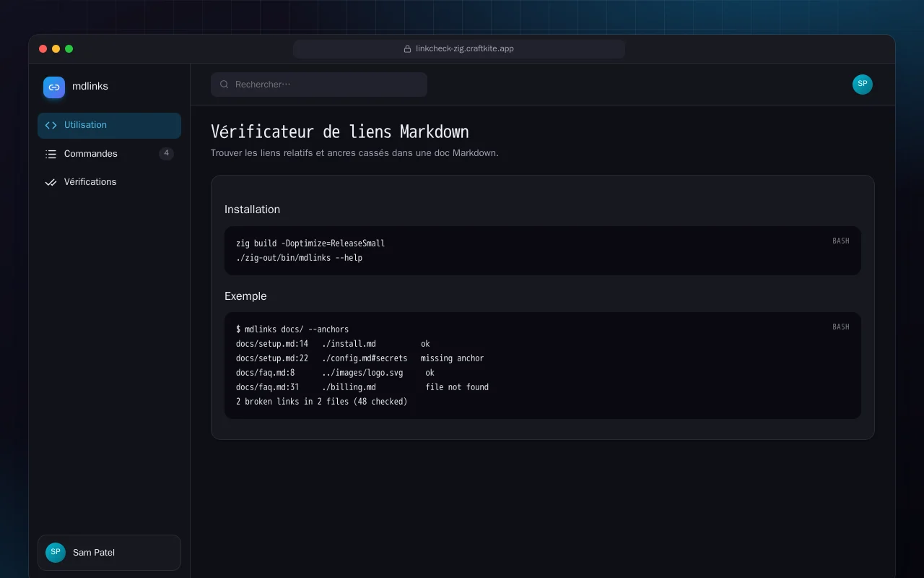
Task: Open the SP avatar in top-right corner
Action: [x=863, y=85]
